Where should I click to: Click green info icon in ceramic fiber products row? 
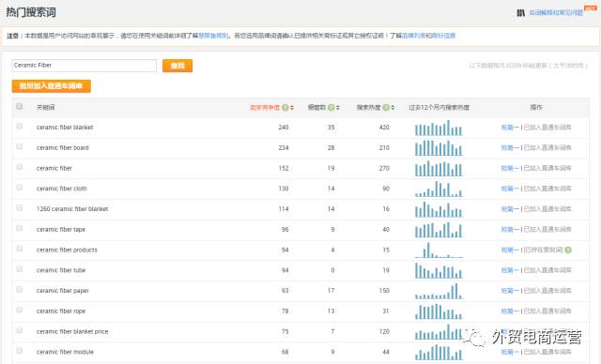[x=568, y=250]
